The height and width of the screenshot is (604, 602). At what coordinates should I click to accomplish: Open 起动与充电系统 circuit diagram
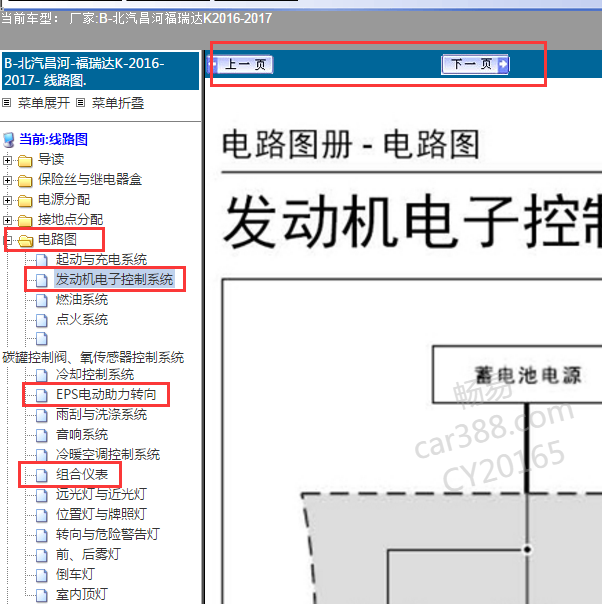click(101, 259)
